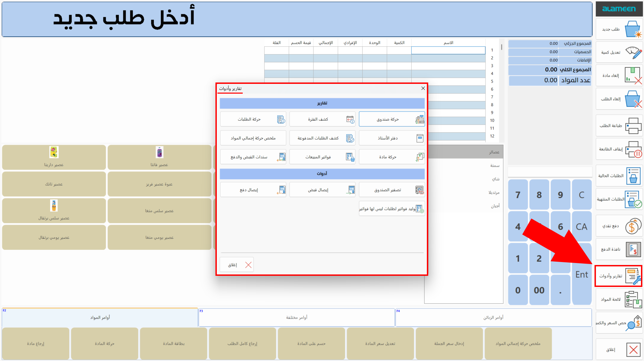Check price and quantity (فحص السعر والكمية)
644x361 pixels.
tap(619, 322)
